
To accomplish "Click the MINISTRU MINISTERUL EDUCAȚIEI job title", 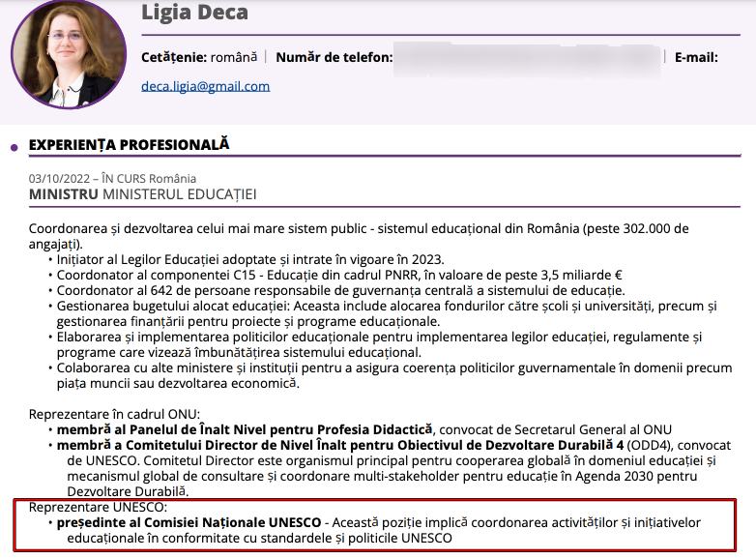I will coord(142,194).
